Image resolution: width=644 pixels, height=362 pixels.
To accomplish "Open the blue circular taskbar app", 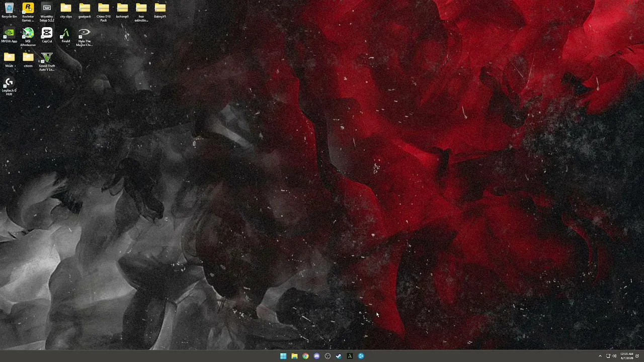I will pos(361,356).
